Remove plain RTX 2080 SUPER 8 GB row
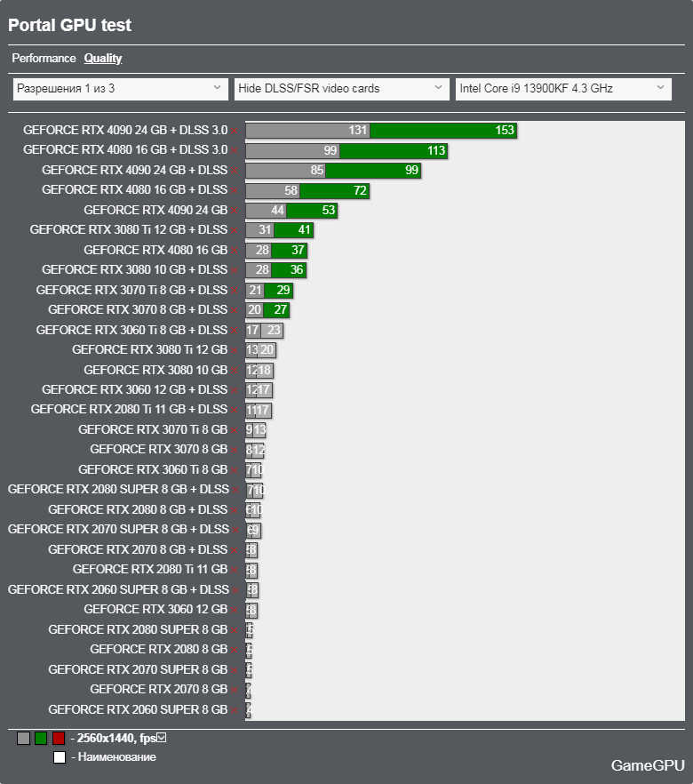The image size is (693, 784). point(235,630)
